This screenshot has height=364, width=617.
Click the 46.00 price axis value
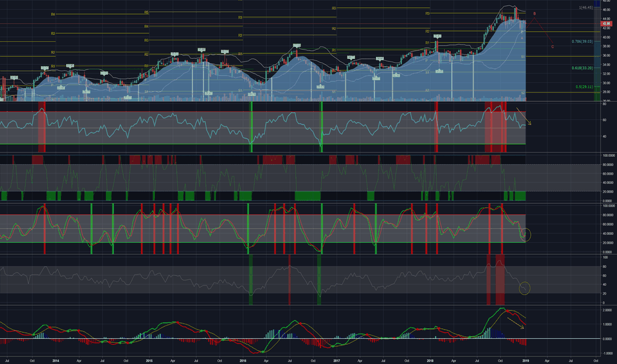pos(606,9)
